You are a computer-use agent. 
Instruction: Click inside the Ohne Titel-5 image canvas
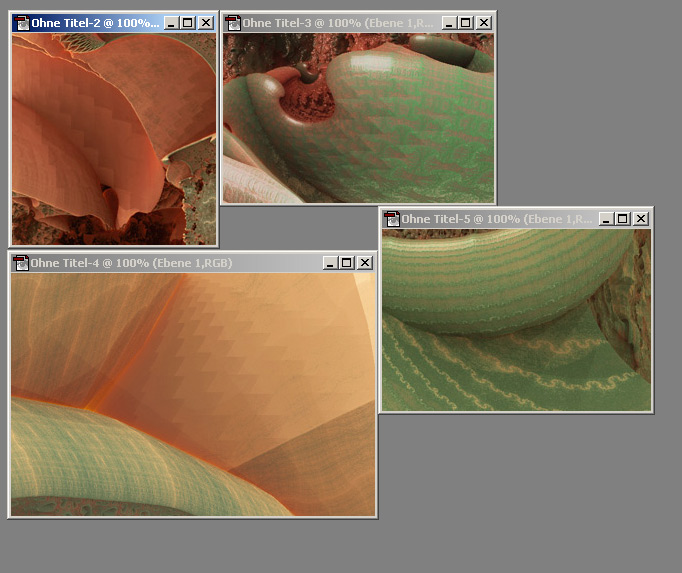coord(515,320)
